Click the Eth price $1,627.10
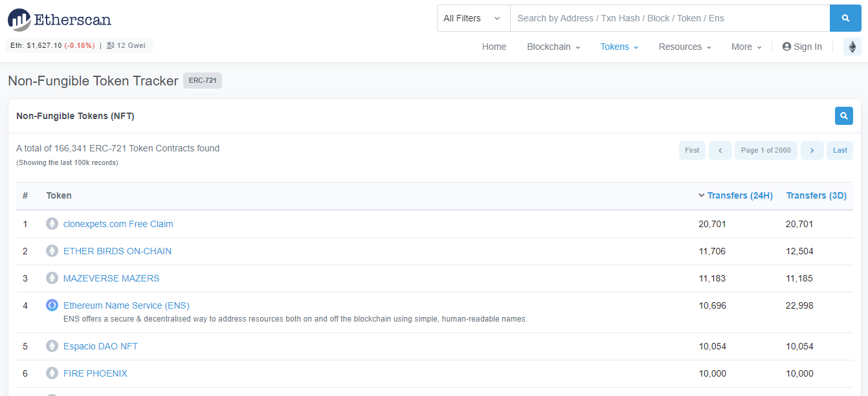 [x=45, y=46]
